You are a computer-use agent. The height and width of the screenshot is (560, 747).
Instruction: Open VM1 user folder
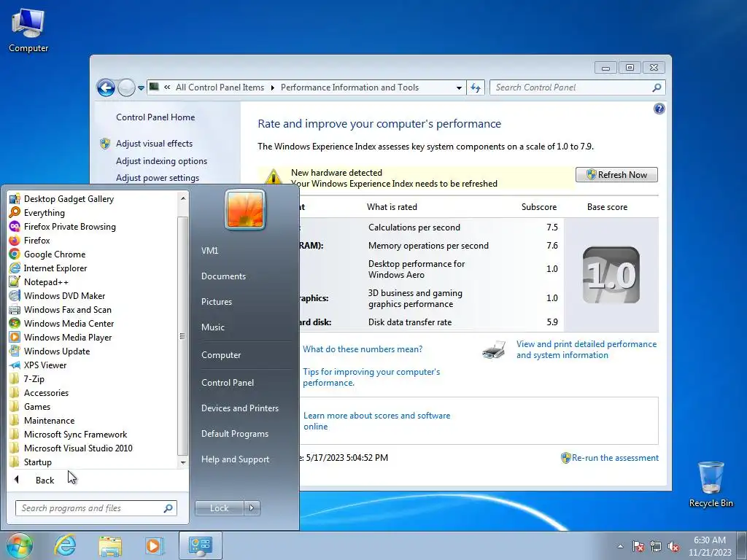209,251
